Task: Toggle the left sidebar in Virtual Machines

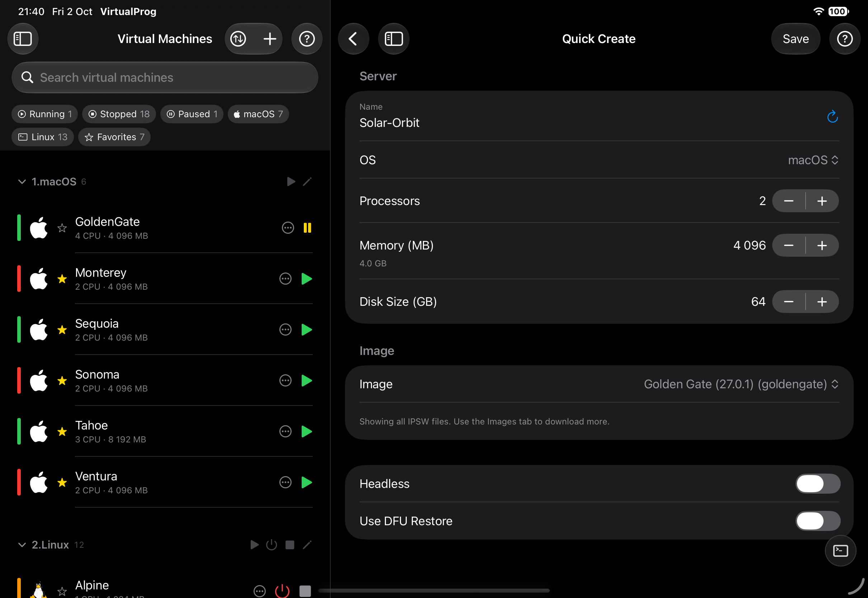Action: [23, 39]
